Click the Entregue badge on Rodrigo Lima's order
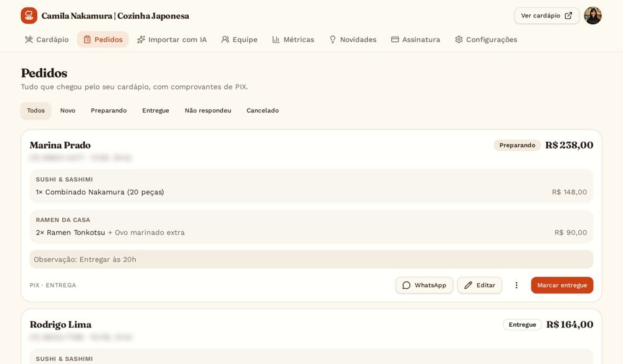 [x=522, y=325]
